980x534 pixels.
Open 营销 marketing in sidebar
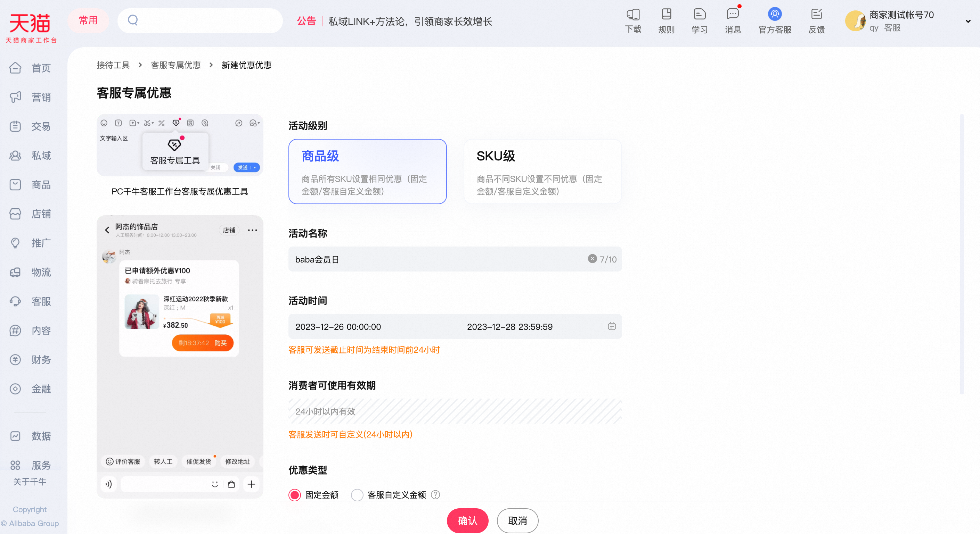point(30,97)
